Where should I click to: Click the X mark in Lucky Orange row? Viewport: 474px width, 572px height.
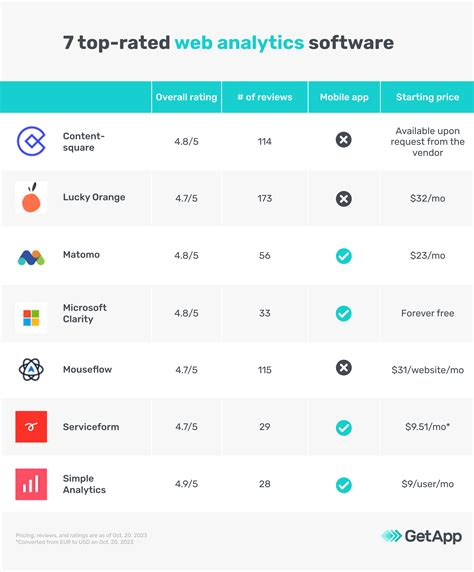coord(344,199)
